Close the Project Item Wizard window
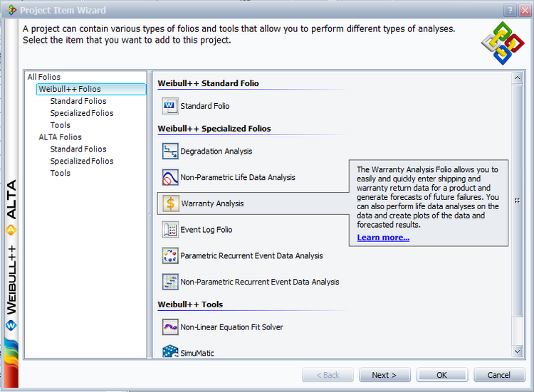Image resolution: width=534 pixels, height=392 pixels. click(x=525, y=11)
